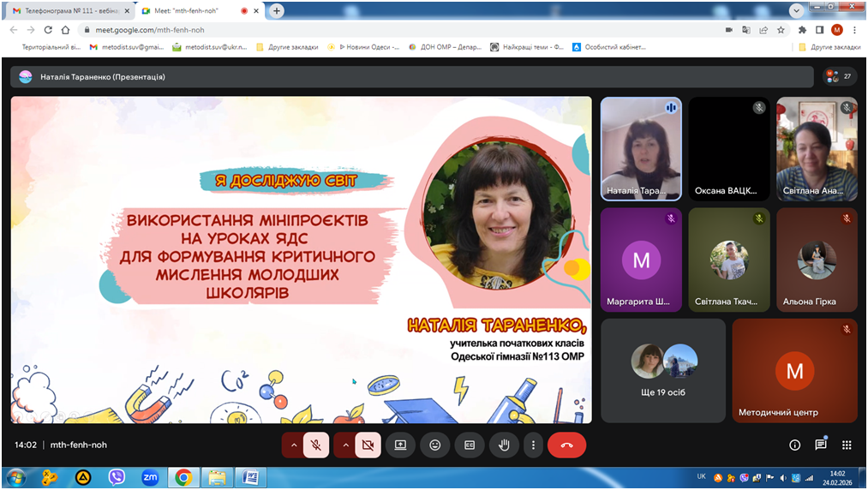This screenshot has width=868, height=490.
Task: Turn on captions
Action: (x=470, y=445)
